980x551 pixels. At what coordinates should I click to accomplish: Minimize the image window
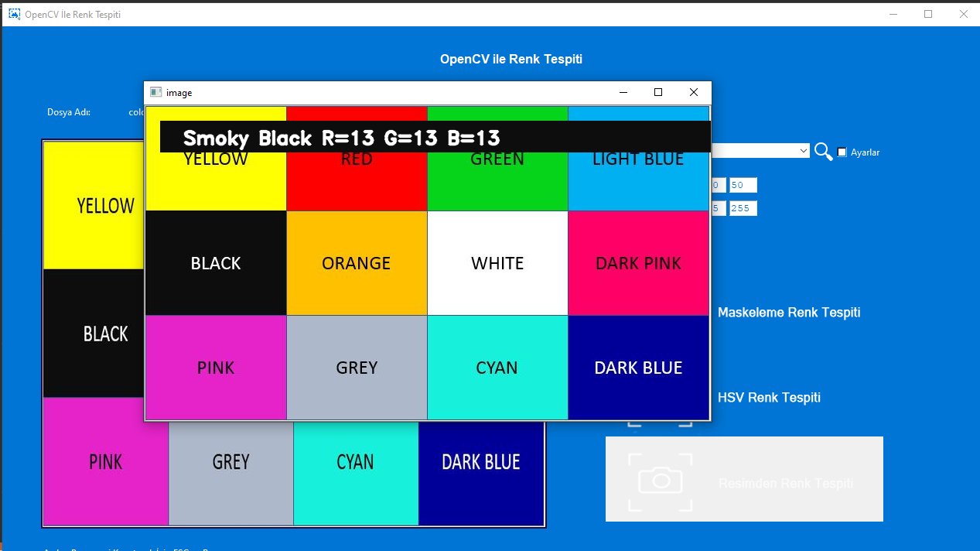pyautogui.click(x=623, y=92)
